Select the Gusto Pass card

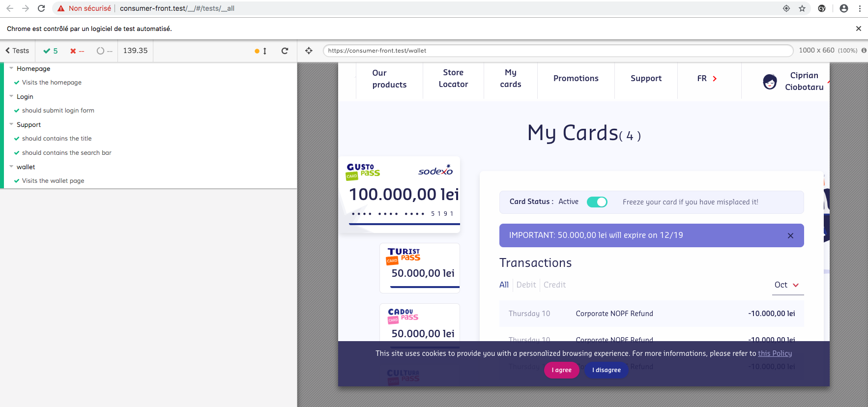[x=400, y=195]
